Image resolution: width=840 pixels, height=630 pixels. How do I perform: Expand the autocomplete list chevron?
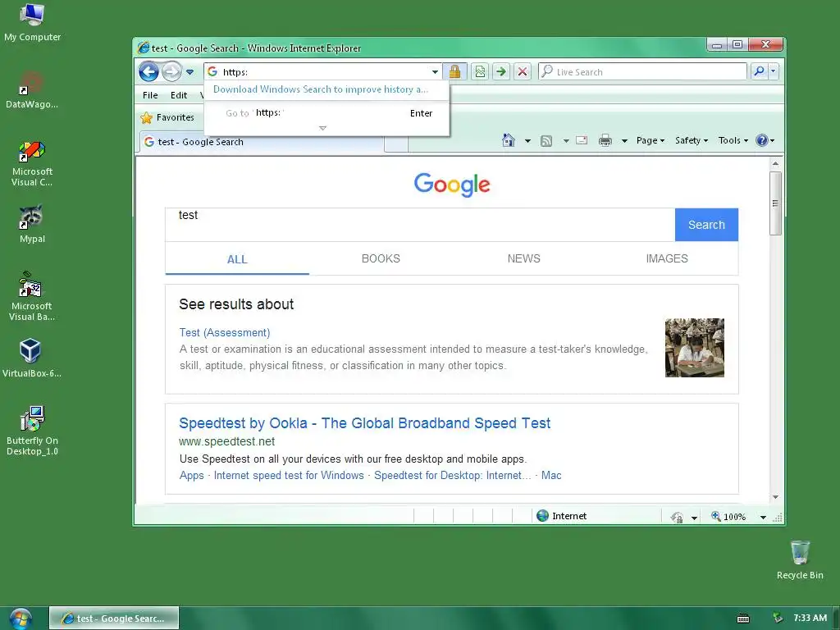[x=322, y=129]
